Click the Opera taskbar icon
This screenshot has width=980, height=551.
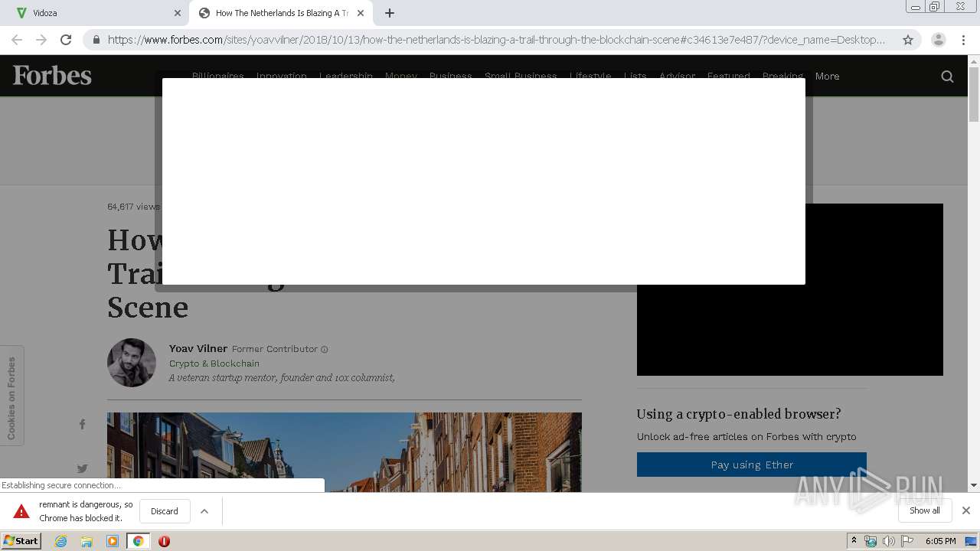[x=164, y=541]
